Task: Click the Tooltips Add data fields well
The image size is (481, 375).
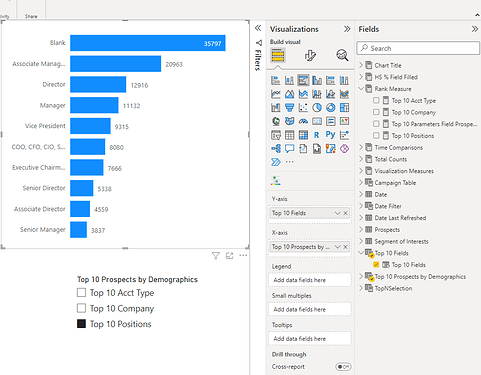Action: click(309, 339)
